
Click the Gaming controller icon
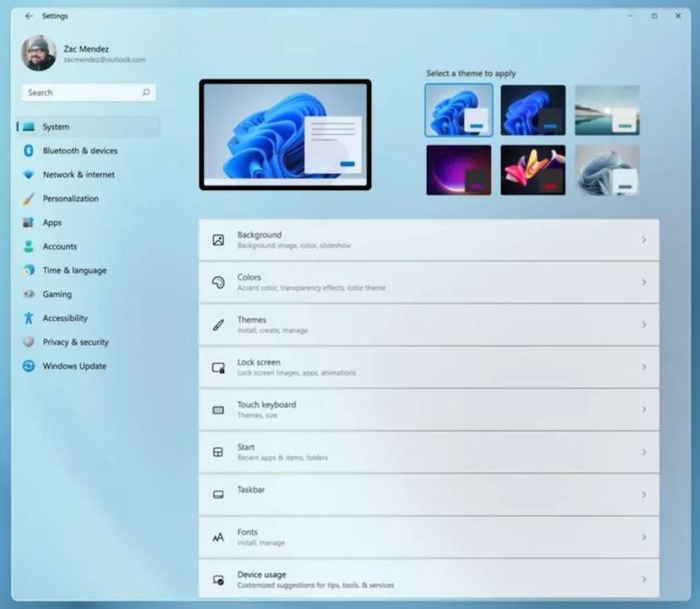(29, 294)
